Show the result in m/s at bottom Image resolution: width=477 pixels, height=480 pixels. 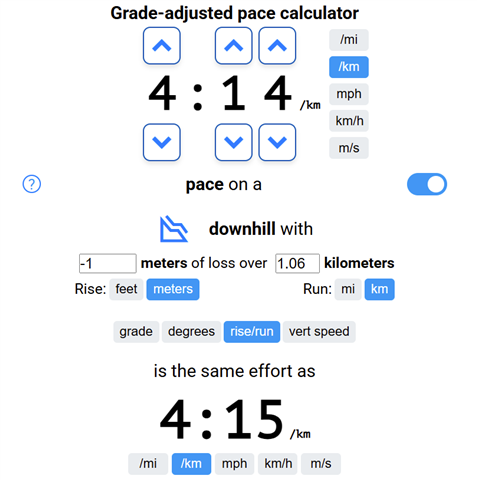pos(321,464)
